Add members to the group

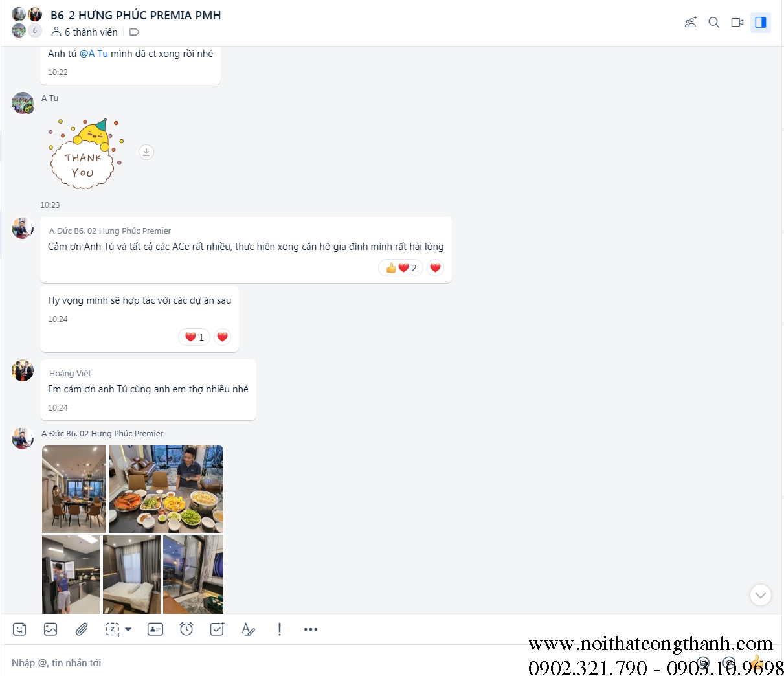[691, 23]
